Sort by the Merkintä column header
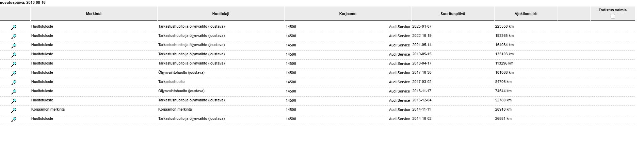The width and height of the screenshot is (644, 156). [94, 14]
